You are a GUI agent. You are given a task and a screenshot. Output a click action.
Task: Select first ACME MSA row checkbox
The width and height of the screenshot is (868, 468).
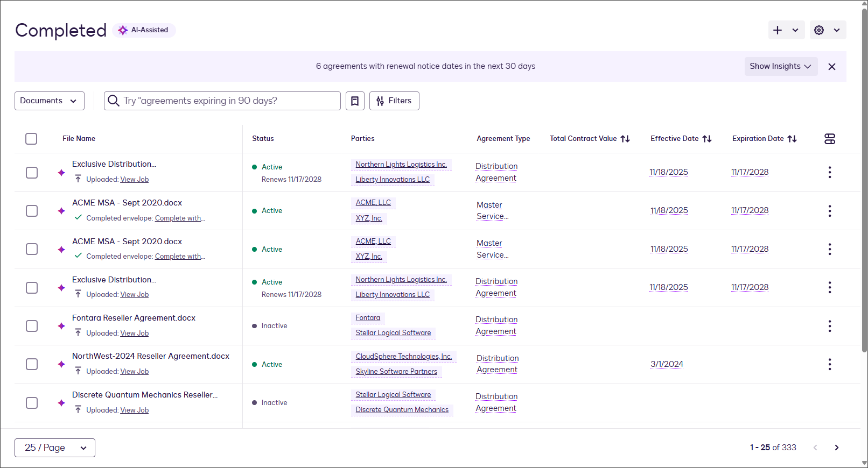click(x=32, y=211)
